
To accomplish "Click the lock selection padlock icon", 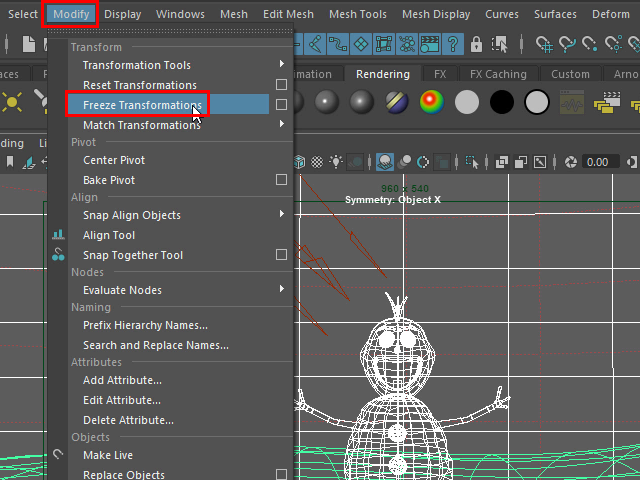I will point(476,44).
